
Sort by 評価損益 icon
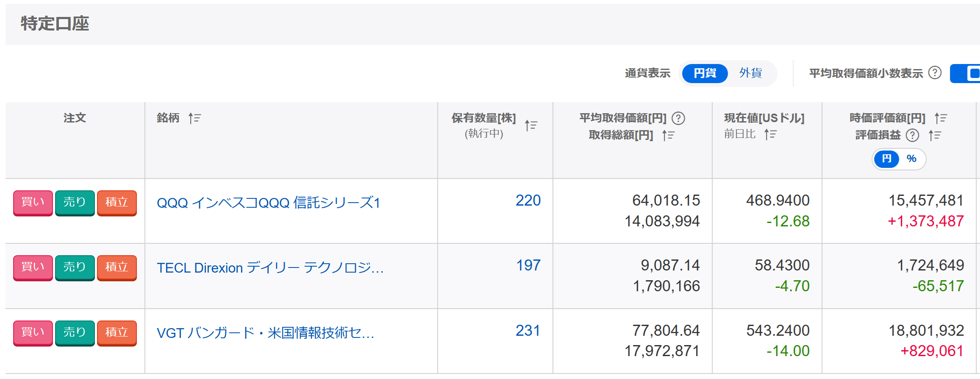pos(935,135)
